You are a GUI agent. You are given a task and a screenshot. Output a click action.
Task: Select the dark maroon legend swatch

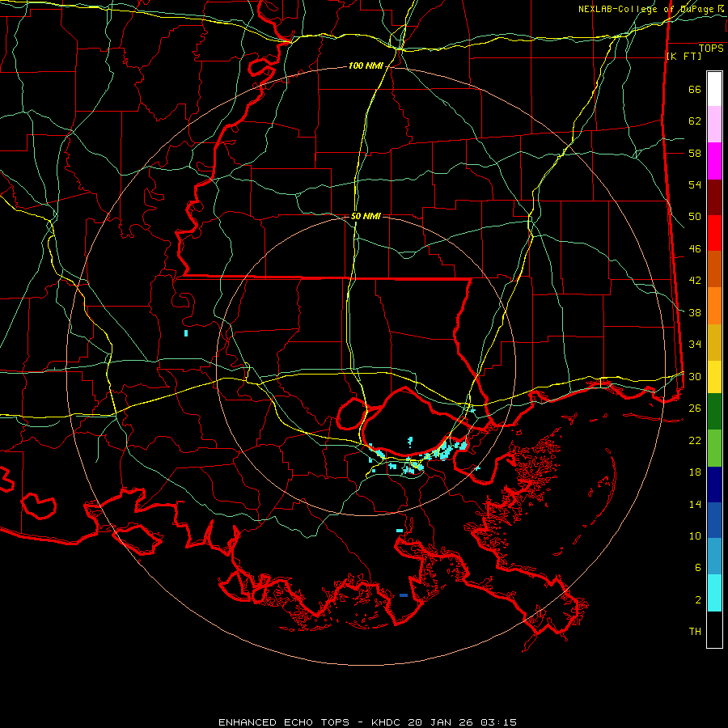click(x=714, y=197)
